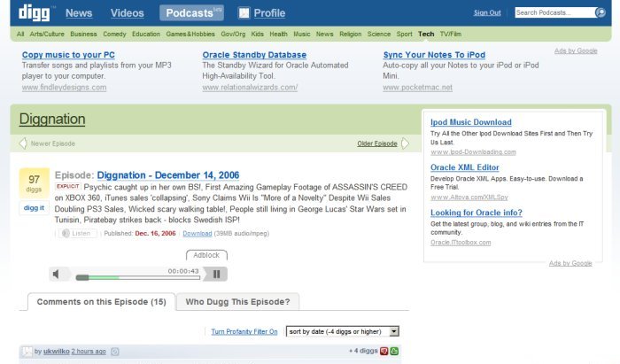Open 'Copy music to your PC' ad

tap(68, 55)
